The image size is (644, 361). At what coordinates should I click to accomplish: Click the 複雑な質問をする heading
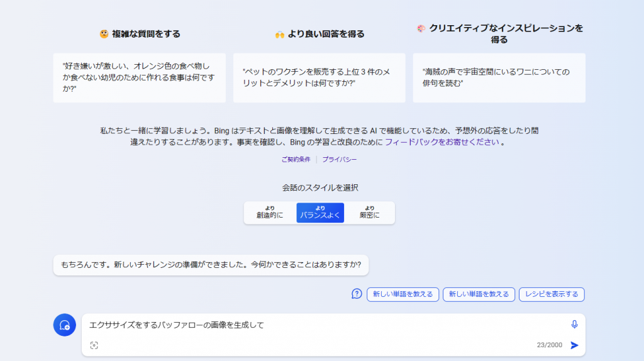point(140,34)
